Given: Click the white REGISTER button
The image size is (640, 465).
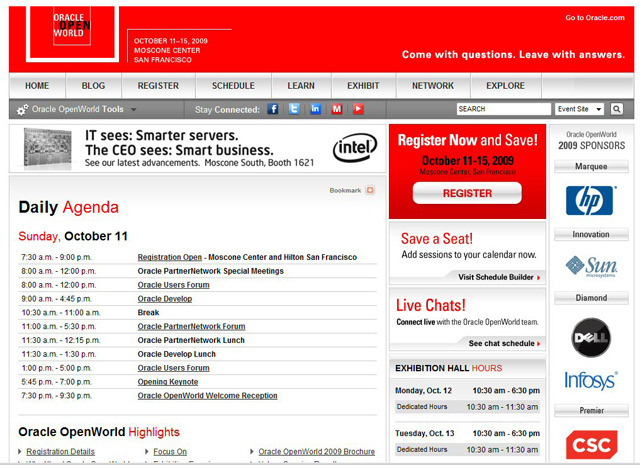Looking at the screenshot, I should point(467,193).
